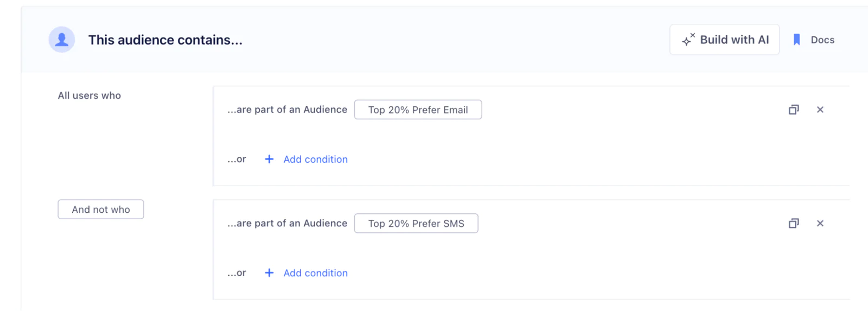Open the Top 20% Prefer Email audience selector
Viewport: 868px width, 311px height.
418,110
